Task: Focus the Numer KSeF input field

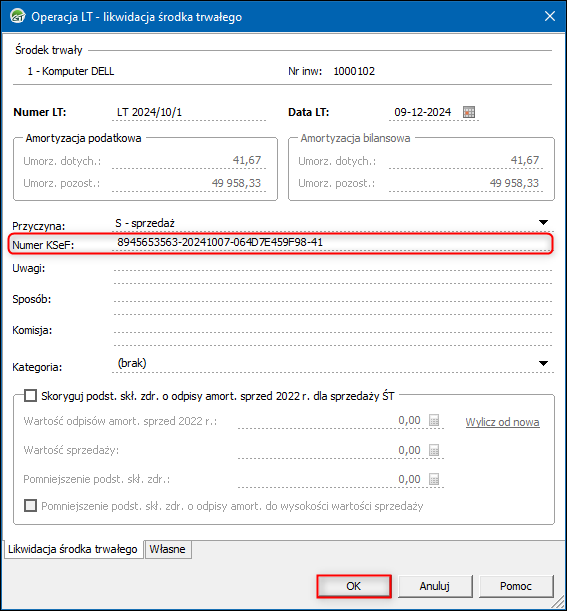Action: click(x=333, y=243)
